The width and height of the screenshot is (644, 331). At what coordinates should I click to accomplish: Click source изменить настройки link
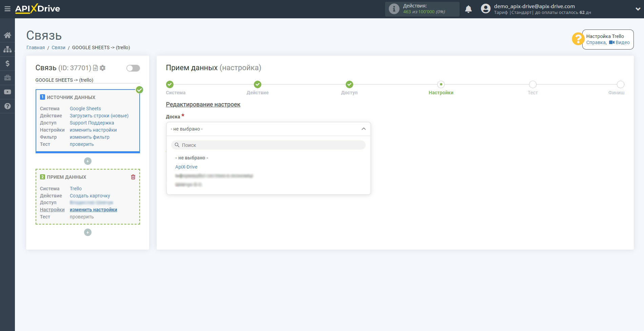click(x=93, y=130)
